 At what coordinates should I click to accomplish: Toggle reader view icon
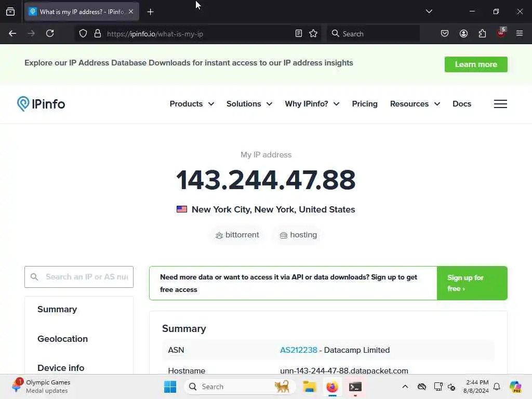[299, 34]
